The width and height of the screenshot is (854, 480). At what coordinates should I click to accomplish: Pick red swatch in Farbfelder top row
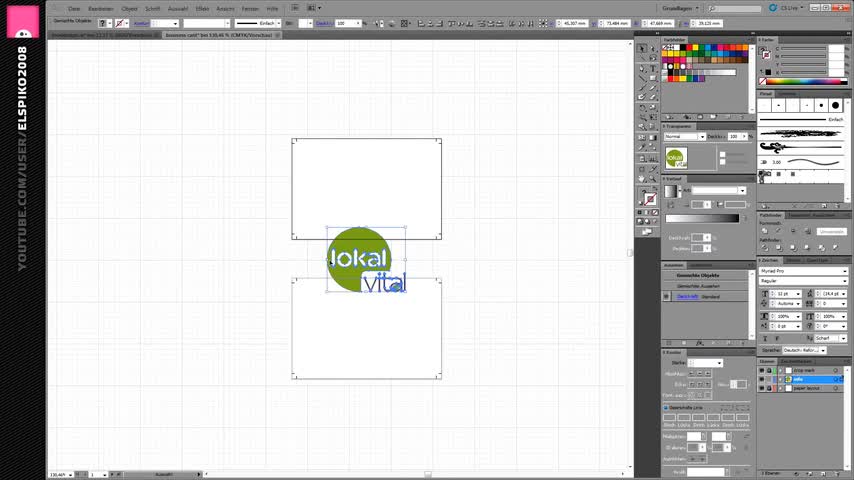pyautogui.click(x=689, y=48)
